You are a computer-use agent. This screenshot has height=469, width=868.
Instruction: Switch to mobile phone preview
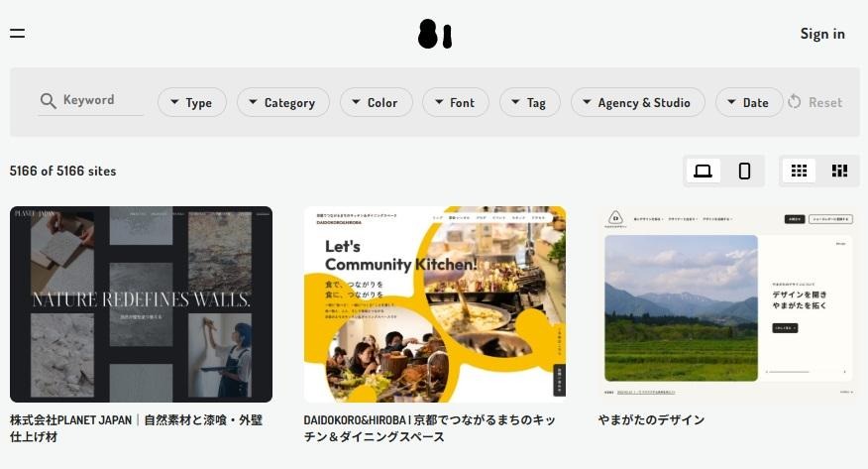[744, 171]
